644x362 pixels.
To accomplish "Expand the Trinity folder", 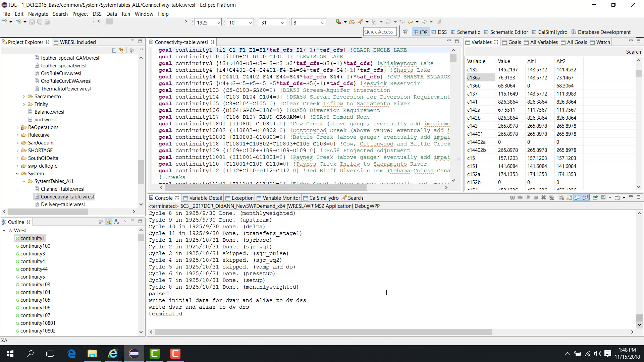I will (24, 104).
